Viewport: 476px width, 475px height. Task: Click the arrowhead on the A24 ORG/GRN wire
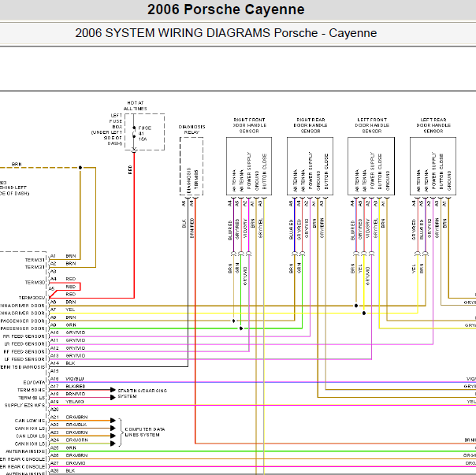[113, 443]
